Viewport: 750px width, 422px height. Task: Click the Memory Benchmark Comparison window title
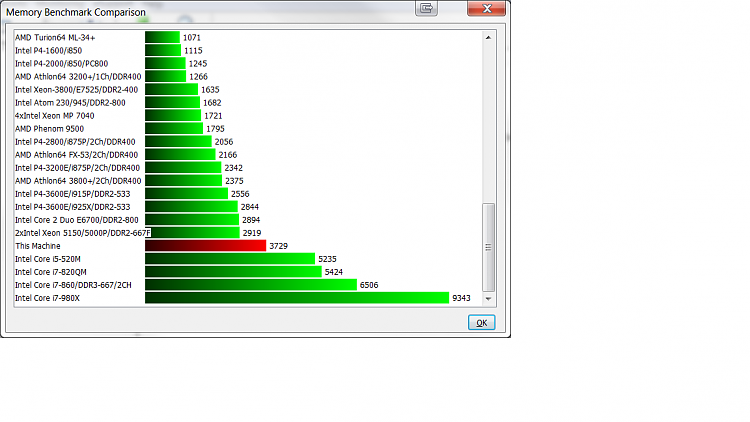pyautogui.click(x=76, y=12)
